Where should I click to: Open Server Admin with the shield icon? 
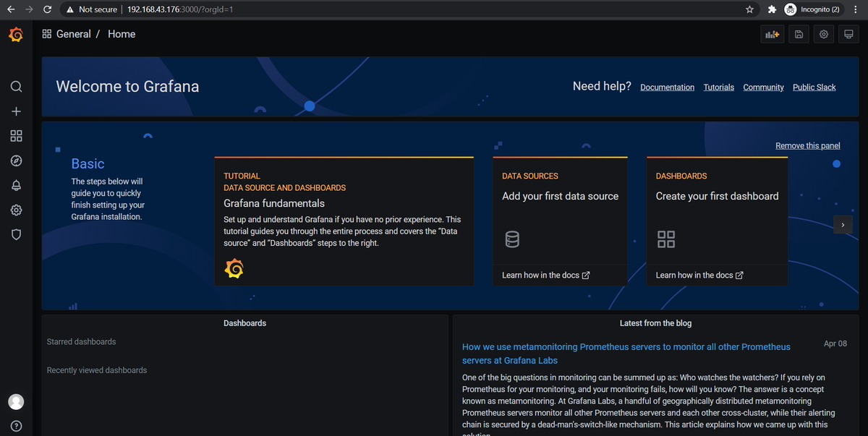(x=16, y=234)
